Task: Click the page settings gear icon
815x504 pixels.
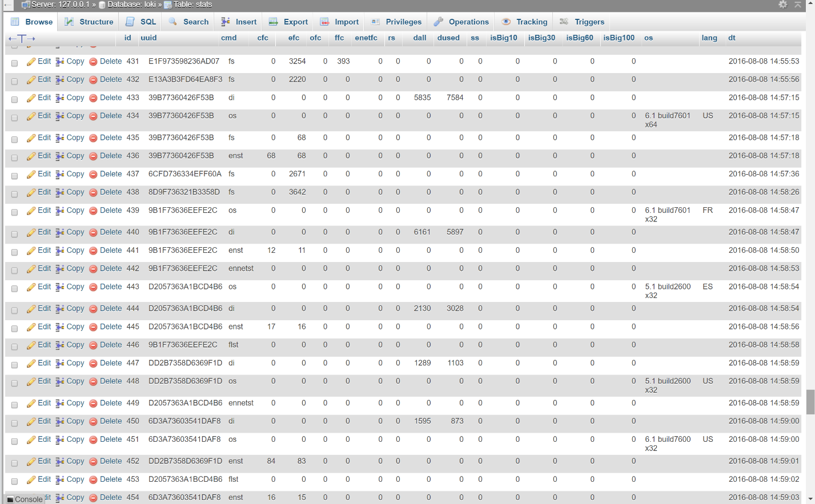Action: coord(782,5)
